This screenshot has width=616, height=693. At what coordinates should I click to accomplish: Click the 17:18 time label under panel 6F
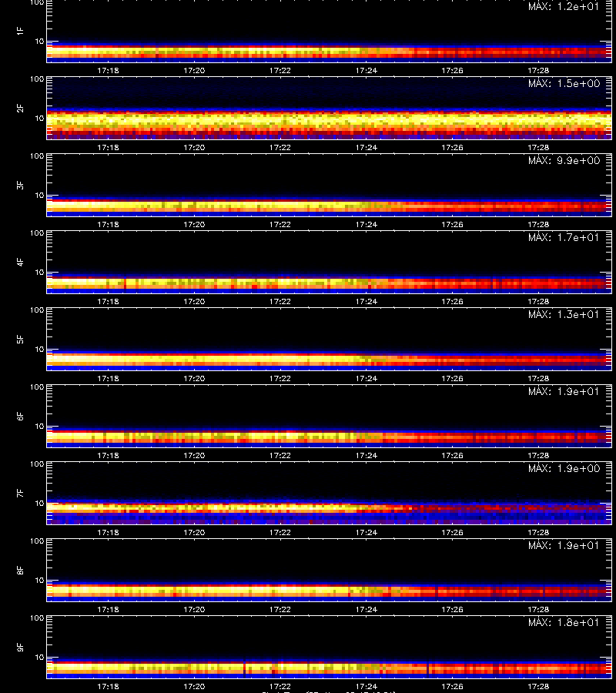click(x=108, y=455)
